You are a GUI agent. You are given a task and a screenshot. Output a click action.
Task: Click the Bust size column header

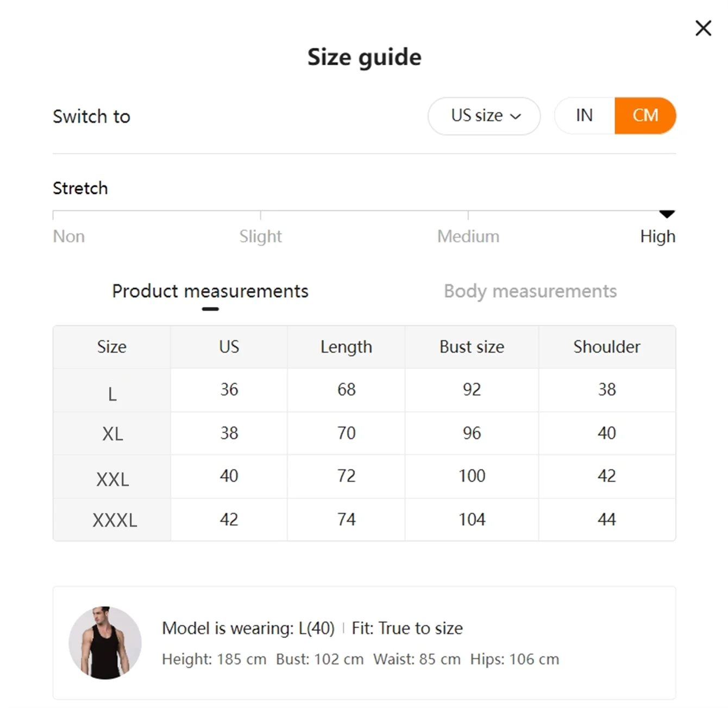coord(472,347)
